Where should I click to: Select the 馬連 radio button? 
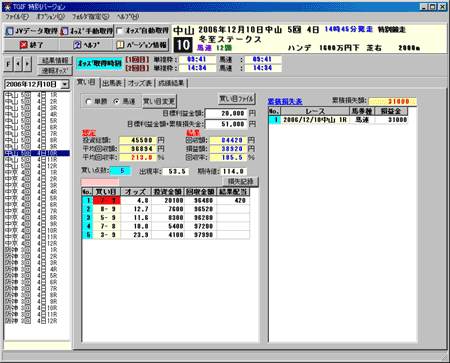116,102
